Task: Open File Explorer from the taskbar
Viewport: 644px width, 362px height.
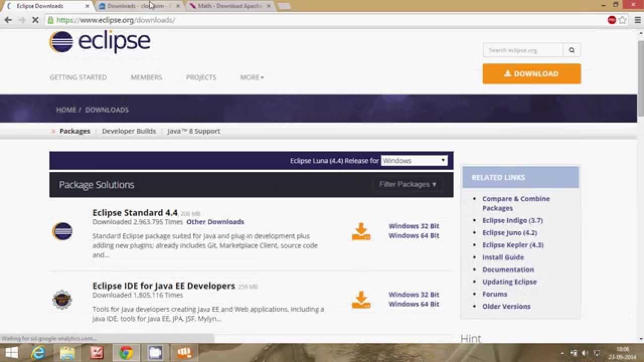Action: pyautogui.click(x=67, y=352)
